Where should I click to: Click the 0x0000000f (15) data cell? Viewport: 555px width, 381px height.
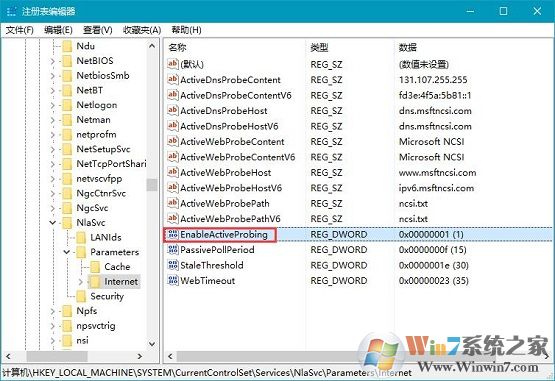(432, 250)
